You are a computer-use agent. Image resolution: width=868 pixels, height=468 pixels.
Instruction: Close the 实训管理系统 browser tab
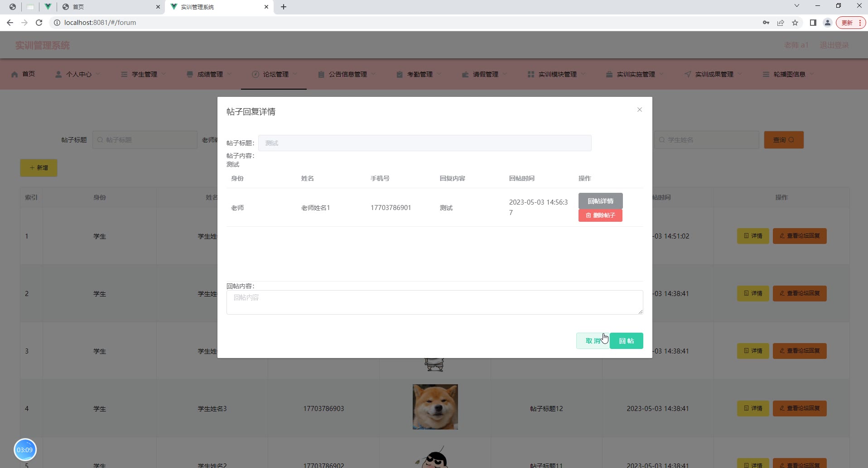click(x=266, y=7)
